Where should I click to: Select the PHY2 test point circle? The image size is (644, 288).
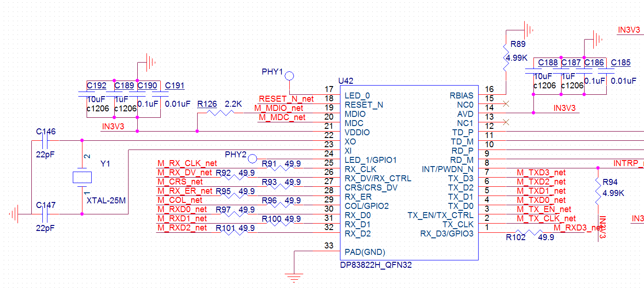[x=252, y=159]
